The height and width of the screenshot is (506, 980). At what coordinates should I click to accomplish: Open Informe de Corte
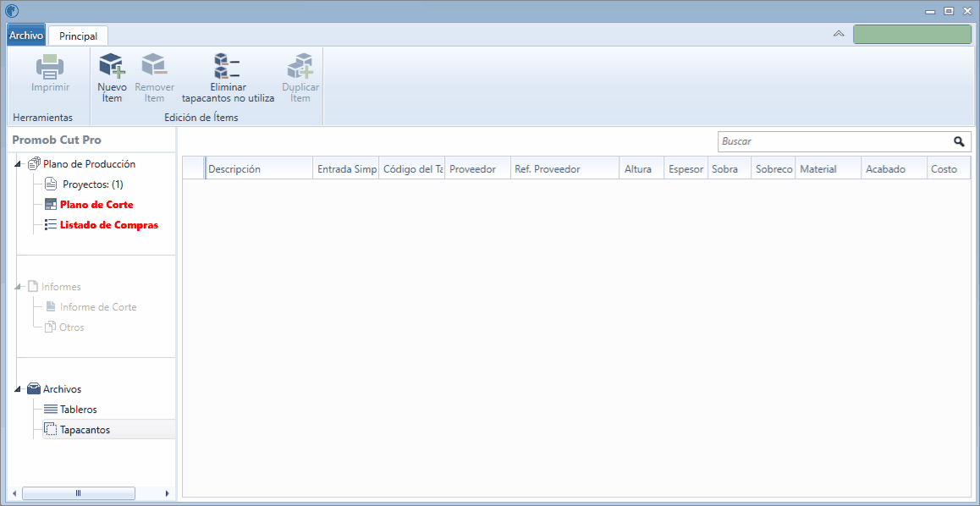[x=98, y=307]
